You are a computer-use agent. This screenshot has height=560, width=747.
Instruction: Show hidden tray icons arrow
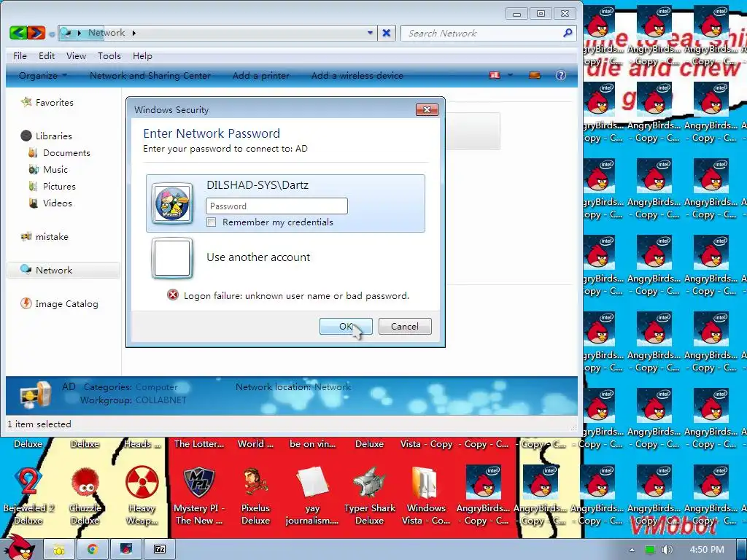coord(632,550)
